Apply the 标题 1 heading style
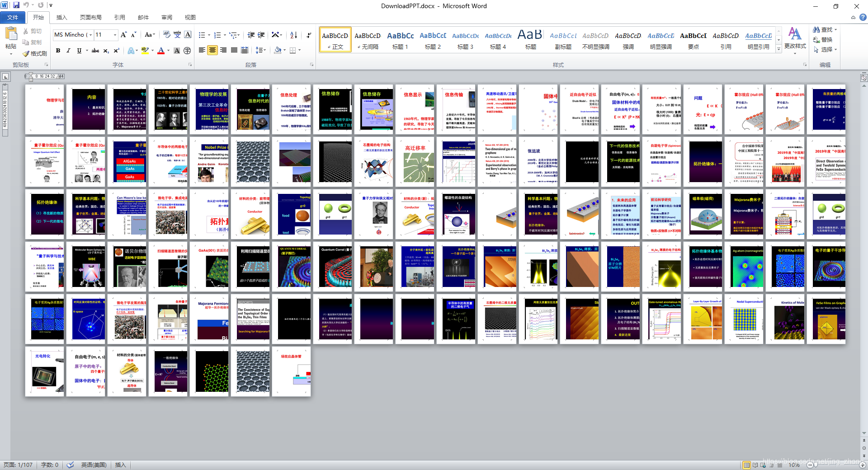Viewport: 868px width, 470px height. [400, 40]
